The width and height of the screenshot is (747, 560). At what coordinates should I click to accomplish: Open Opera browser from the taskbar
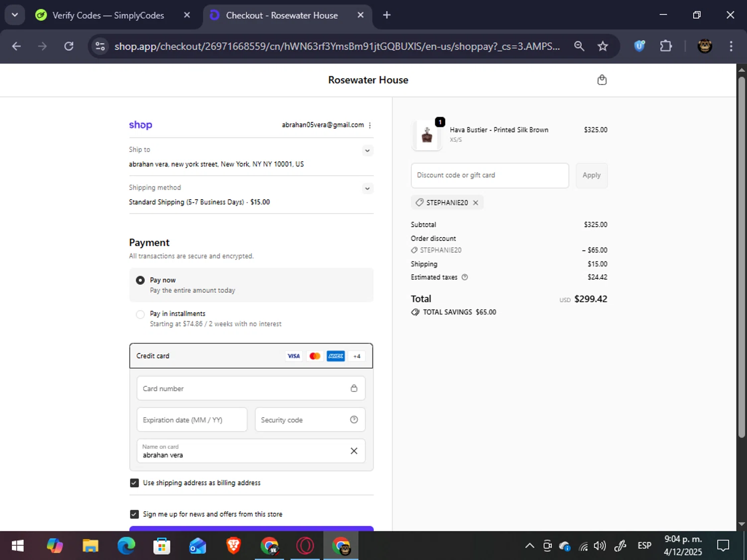(x=305, y=546)
